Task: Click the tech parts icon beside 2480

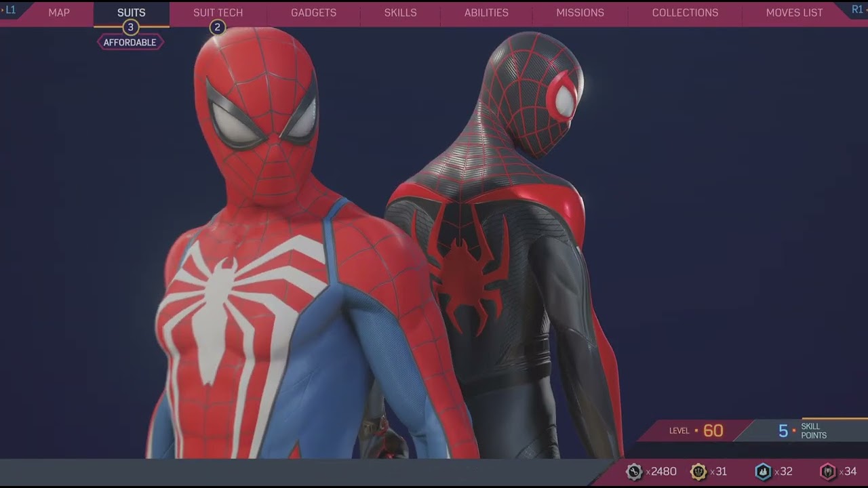Action: click(634, 472)
